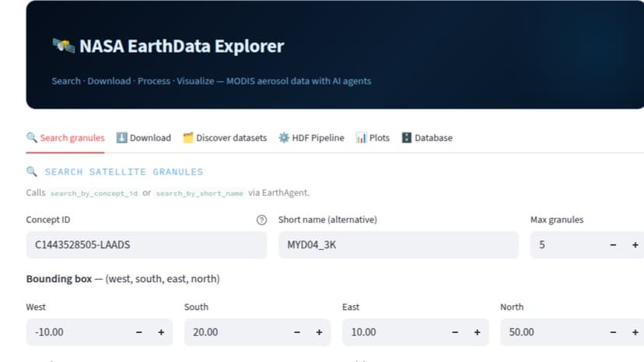Focus the Concept ID input field
644x362 pixels.
(147, 245)
